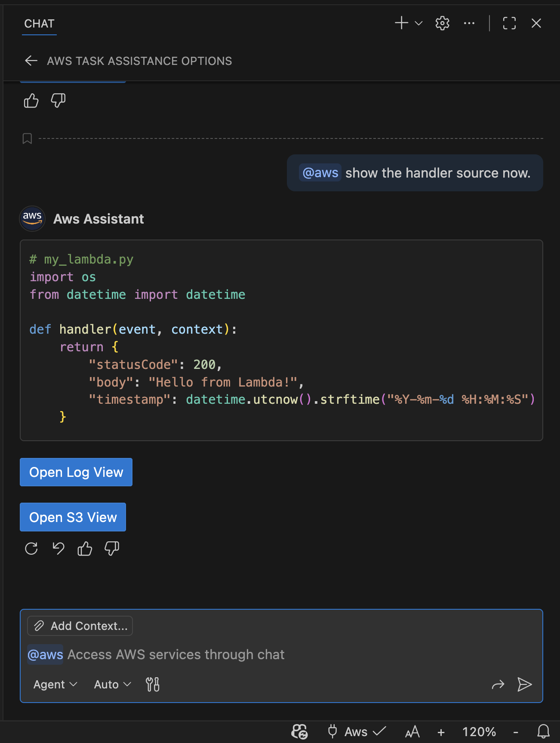Screen dimensions: 560x743
Task: Click the 'Add Context...' button
Action: click(80, 626)
